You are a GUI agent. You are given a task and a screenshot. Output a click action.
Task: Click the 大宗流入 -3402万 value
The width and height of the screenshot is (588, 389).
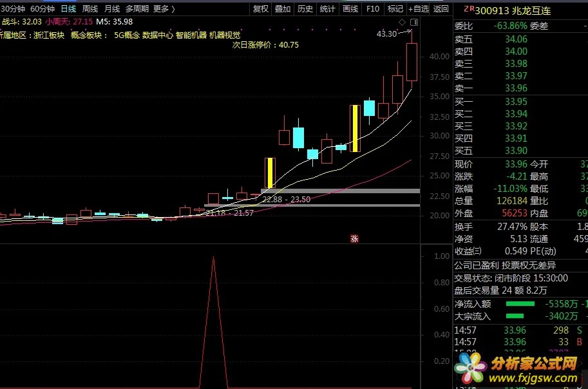(562, 316)
